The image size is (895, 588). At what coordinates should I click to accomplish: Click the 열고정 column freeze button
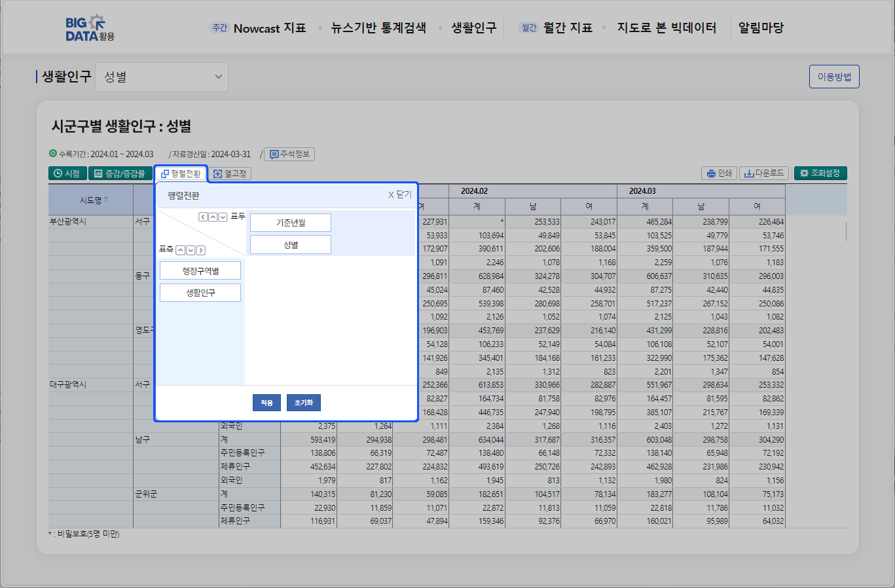230,174
